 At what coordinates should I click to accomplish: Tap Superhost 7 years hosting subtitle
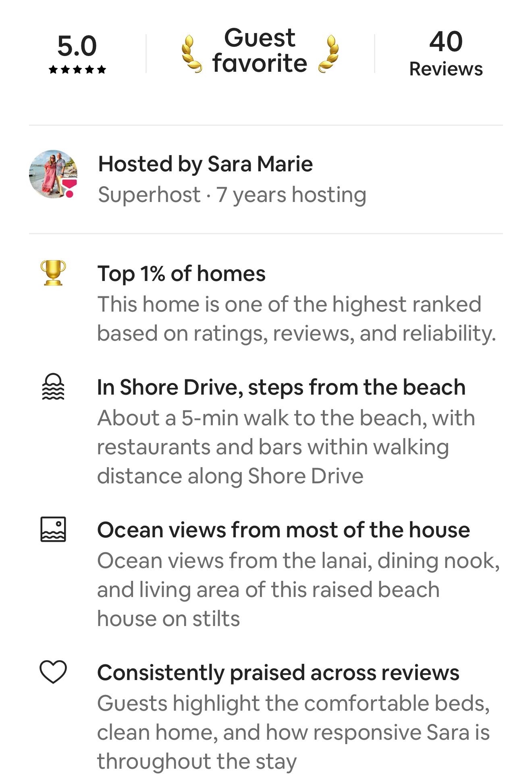(x=232, y=195)
